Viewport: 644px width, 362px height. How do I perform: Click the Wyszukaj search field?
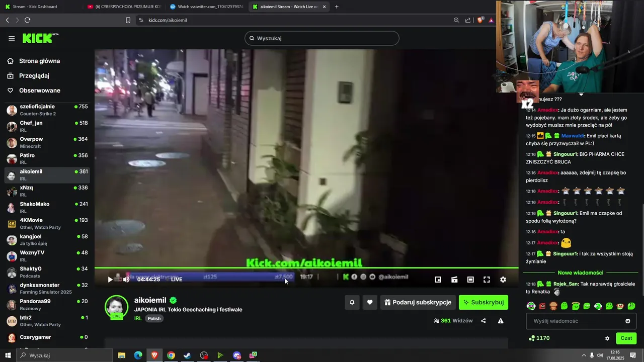(322, 38)
